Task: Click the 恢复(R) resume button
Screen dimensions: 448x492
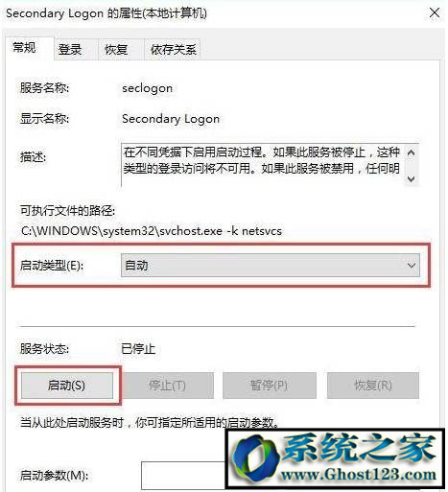Action: 373,386
